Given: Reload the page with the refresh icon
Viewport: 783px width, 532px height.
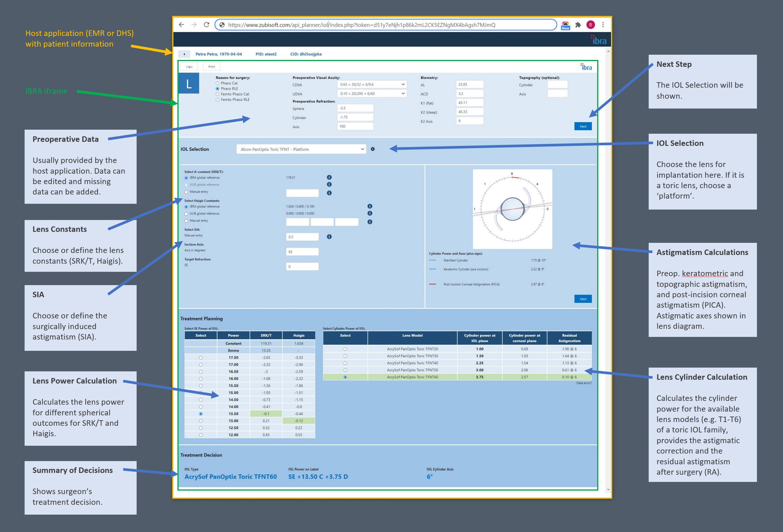Looking at the screenshot, I should click(x=206, y=25).
